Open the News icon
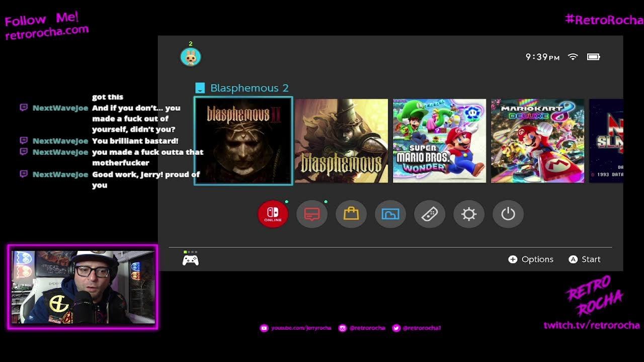This screenshot has width=644, height=362. 312,214
